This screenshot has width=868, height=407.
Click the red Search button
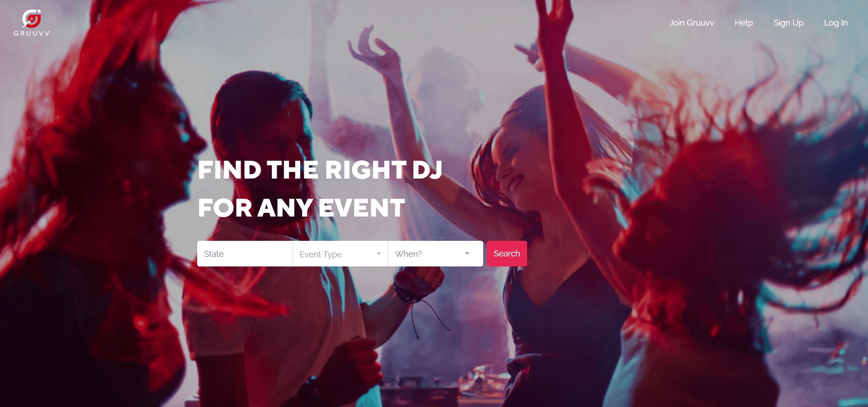[x=507, y=254]
